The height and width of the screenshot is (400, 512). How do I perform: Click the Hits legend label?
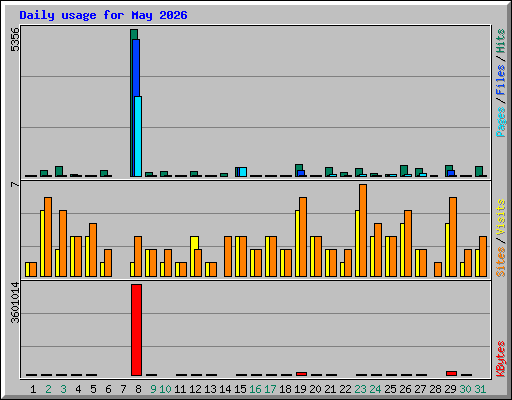pyautogui.click(x=500, y=41)
